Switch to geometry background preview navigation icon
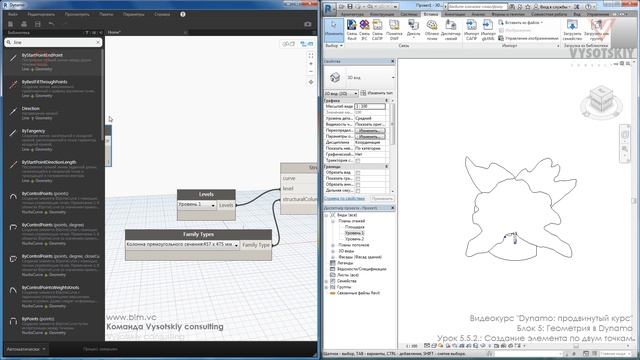640x360 pixels. click(x=289, y=44)
